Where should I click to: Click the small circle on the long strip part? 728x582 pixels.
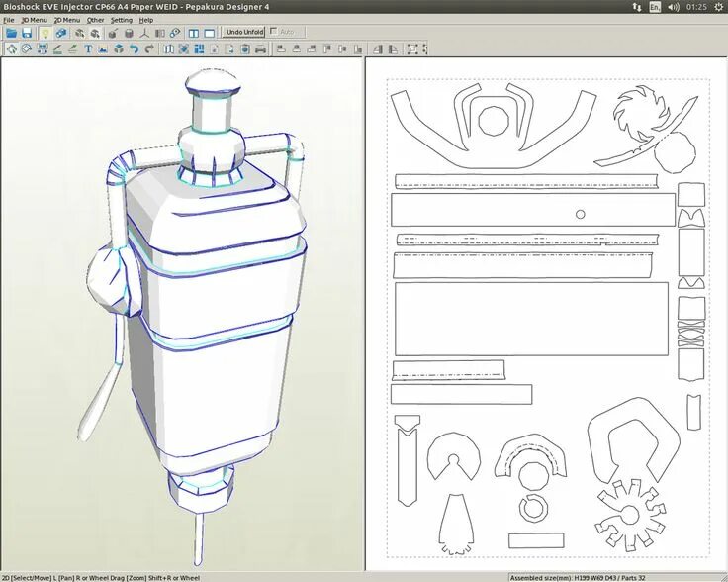coord(580,214)
